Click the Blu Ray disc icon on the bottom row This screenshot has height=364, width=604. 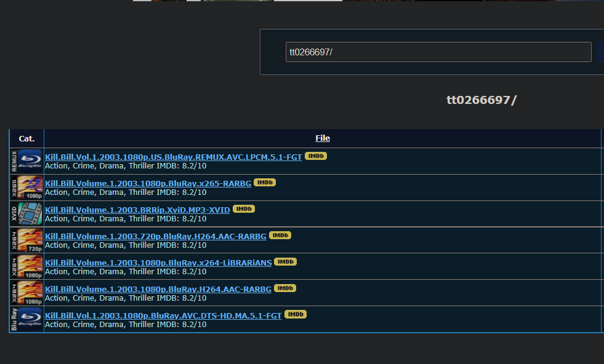[x=26, y=318]
